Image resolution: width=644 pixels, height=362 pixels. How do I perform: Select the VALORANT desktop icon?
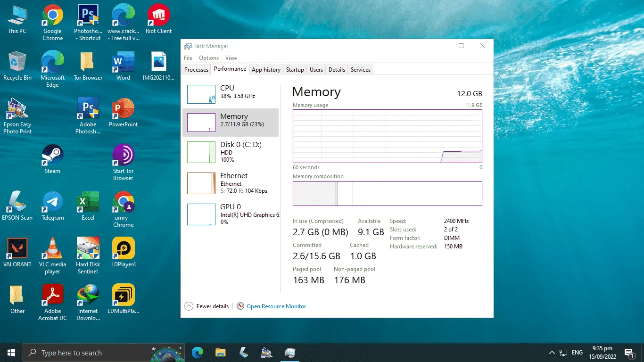pyautogui.click(x=17, y=253)
